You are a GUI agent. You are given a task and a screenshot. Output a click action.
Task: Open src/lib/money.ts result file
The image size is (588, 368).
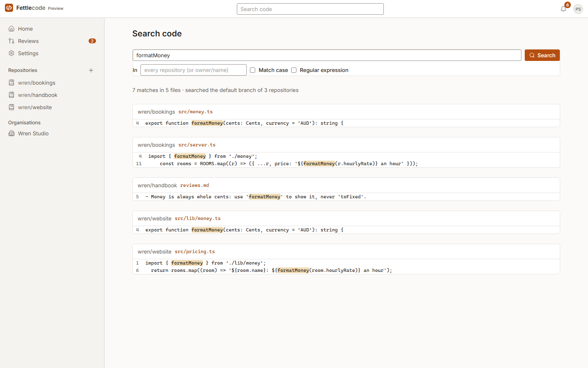click(198, 218)
